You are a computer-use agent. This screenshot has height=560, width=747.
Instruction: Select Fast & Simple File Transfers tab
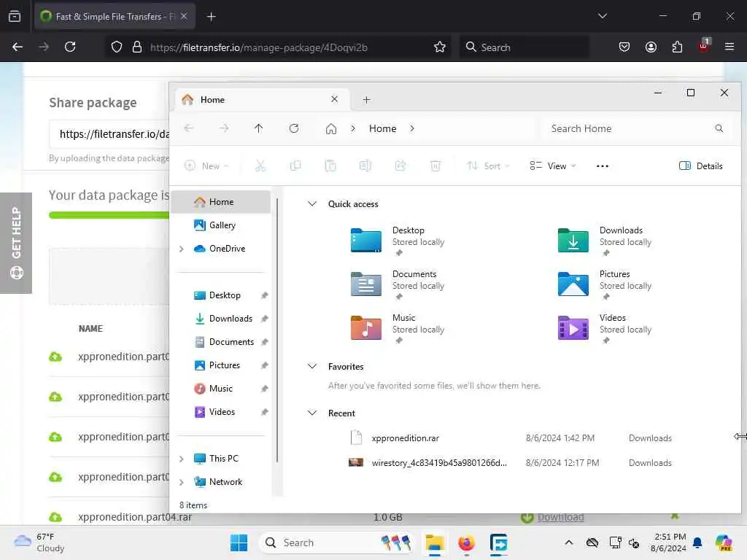(115, 17)
